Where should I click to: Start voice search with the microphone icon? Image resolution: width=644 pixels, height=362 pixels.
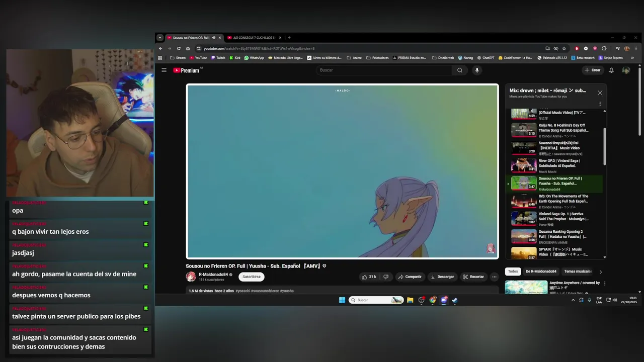point(477,70)
